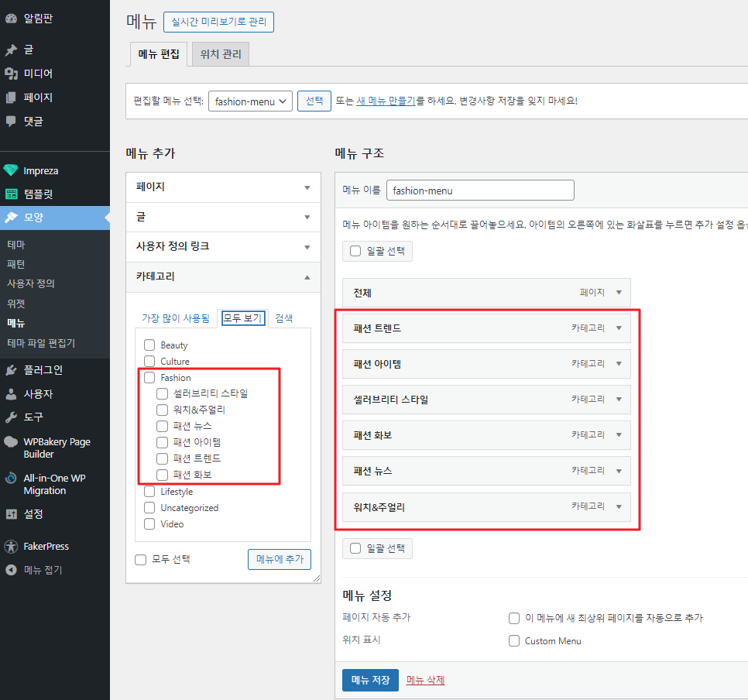Click the 설정 settings icon

[x=11, y=514]
